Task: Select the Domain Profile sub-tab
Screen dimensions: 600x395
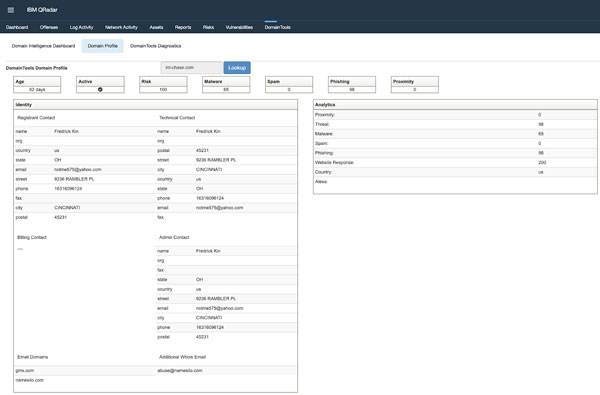Action: pos(103,46)
